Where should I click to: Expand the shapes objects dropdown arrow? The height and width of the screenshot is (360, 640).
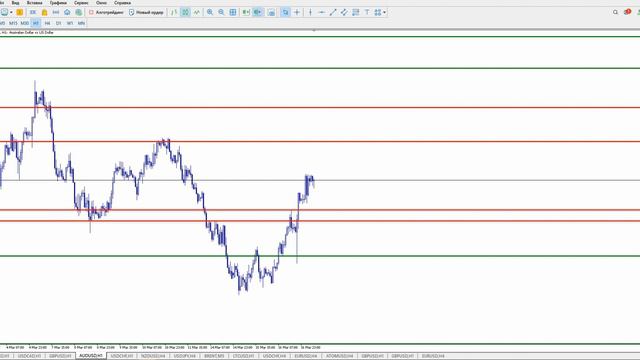click(384, 12)
